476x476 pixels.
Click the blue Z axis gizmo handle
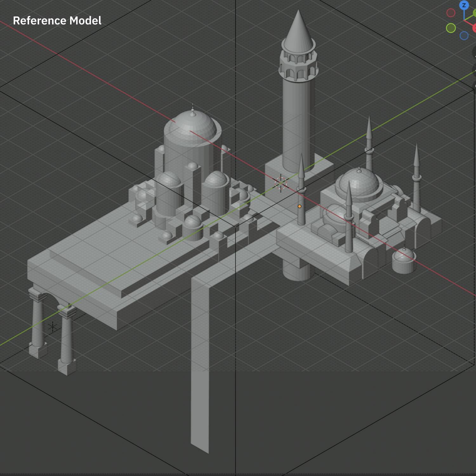click(464, 5)
